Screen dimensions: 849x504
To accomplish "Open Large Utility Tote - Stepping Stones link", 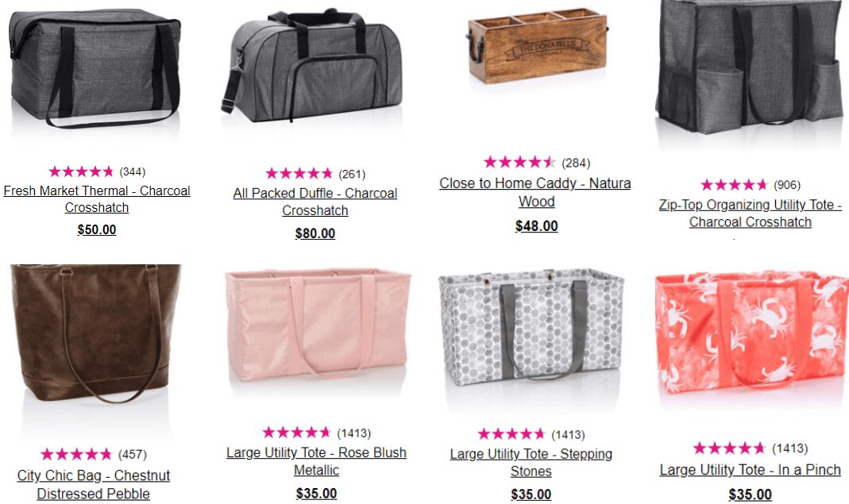I will click(531, 463).
